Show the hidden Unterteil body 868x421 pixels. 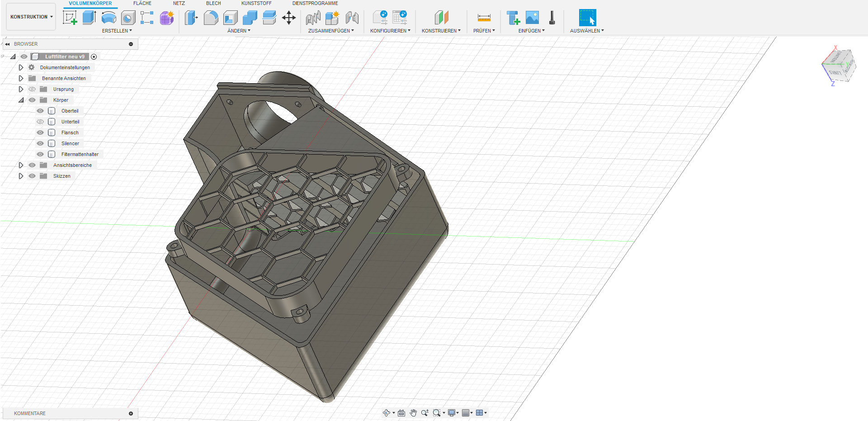40,122
